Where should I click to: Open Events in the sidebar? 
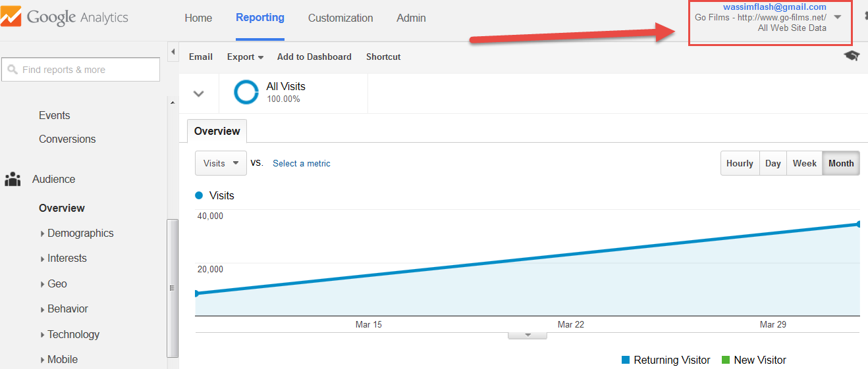point(54,116)
